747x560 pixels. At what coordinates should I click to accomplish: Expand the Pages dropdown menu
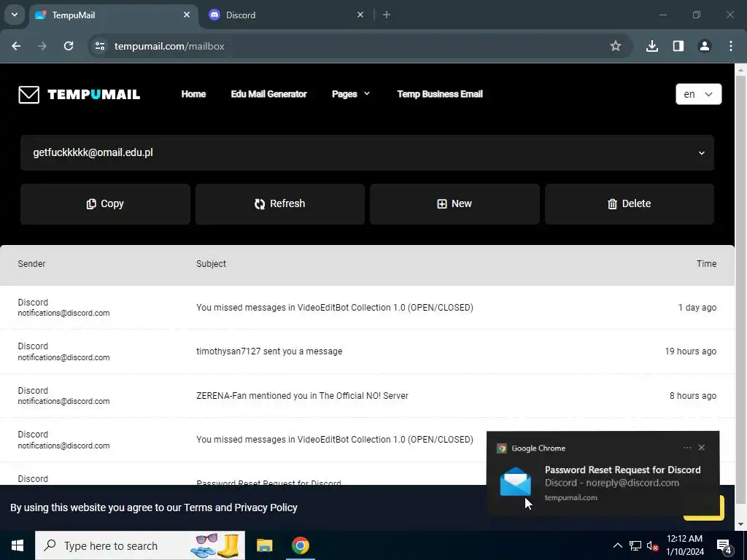coord(351,94)
